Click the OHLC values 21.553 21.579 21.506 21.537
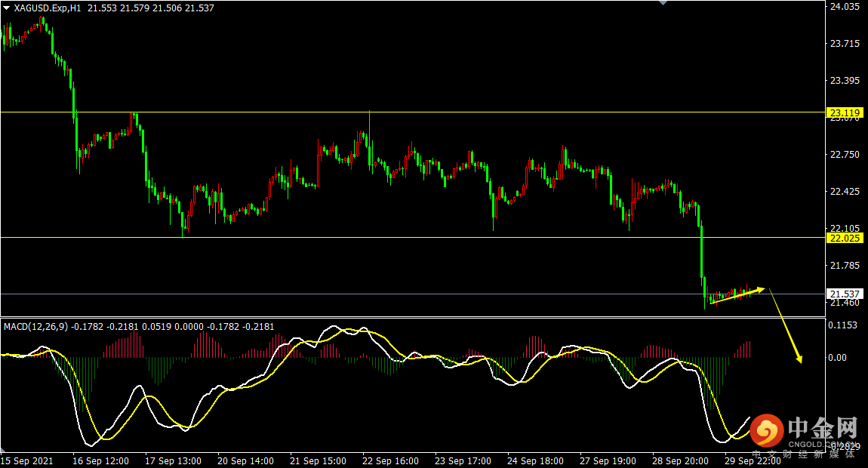 [x=150, y=8]
